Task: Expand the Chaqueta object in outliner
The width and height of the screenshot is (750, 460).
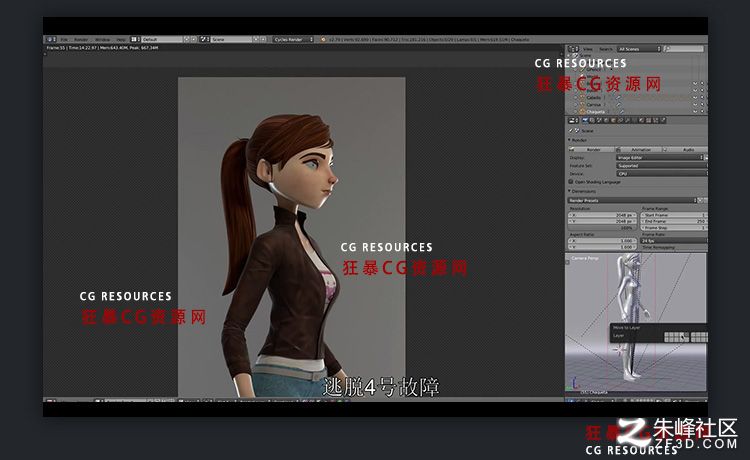Action: click(x=575, y=111)
